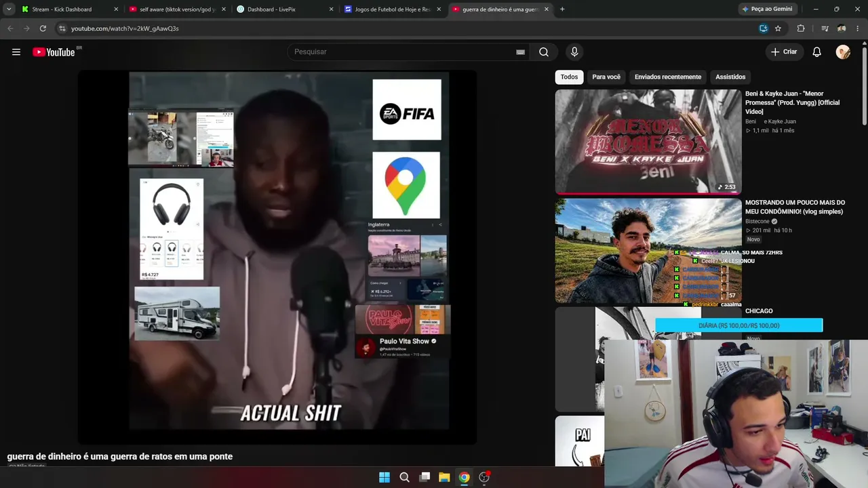Image resolution: width=868 pixels, height=488 pixels.
Task: Open Windows taskbar search
Action: [x=404, y=477]
